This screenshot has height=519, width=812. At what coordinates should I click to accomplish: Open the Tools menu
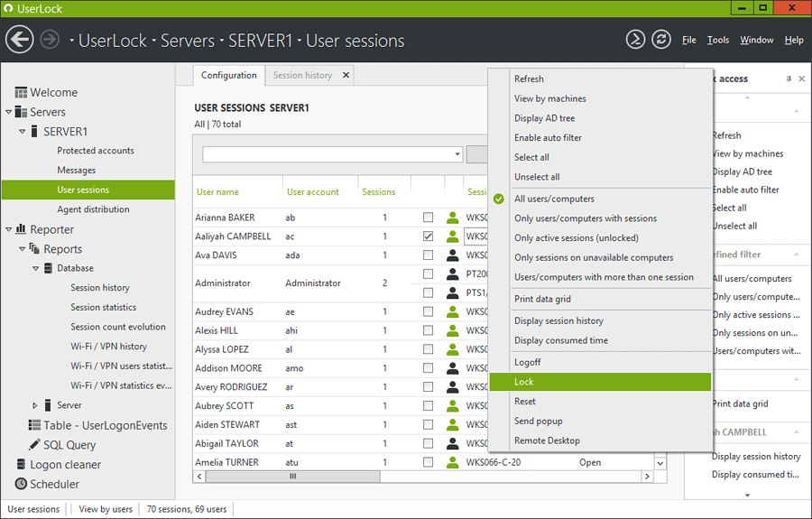tap(717, 40)
